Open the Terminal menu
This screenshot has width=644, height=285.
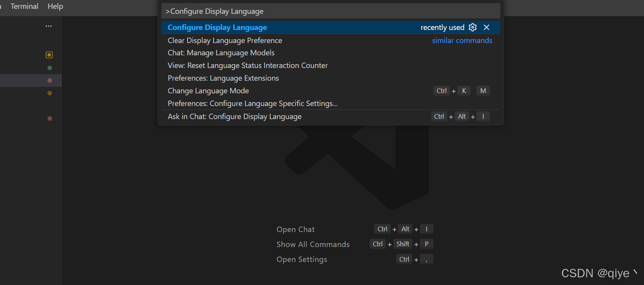24,6
